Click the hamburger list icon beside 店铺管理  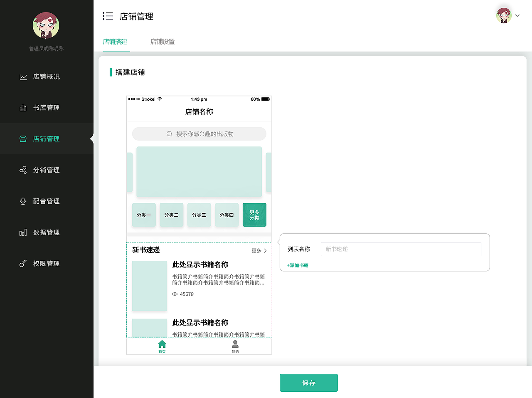(108, 16)
